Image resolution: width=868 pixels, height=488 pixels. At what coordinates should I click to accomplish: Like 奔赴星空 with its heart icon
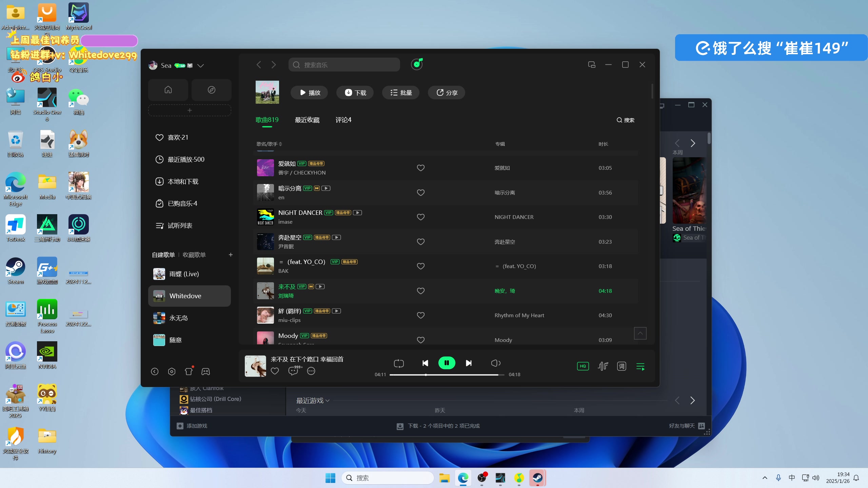[421, 242]
